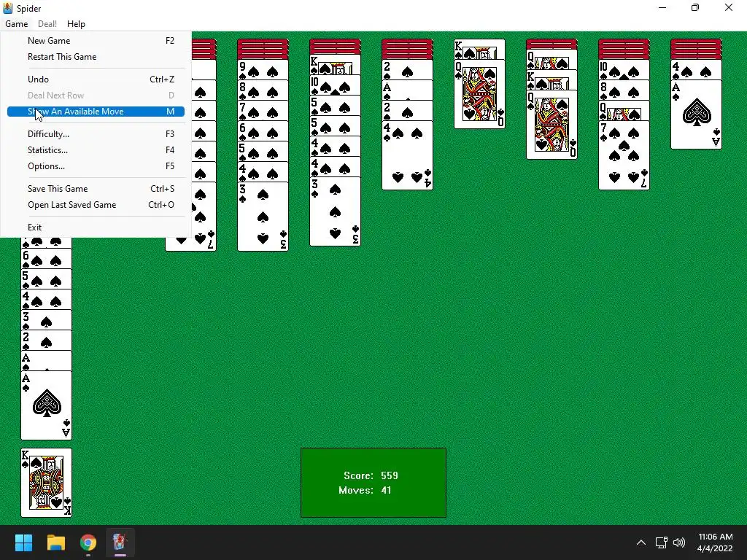Open Difficulty... settings
Viewport: 747px width, 560px height.
coord(96,134)
